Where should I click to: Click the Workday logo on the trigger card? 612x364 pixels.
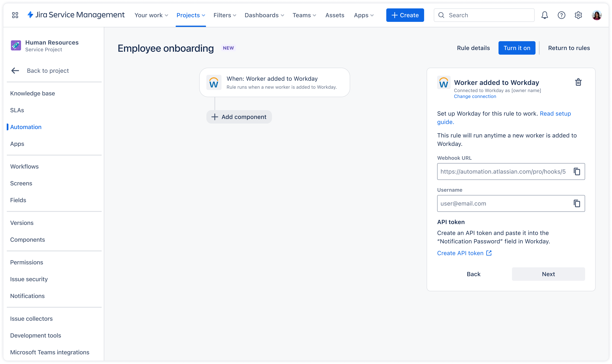[214, 82]
